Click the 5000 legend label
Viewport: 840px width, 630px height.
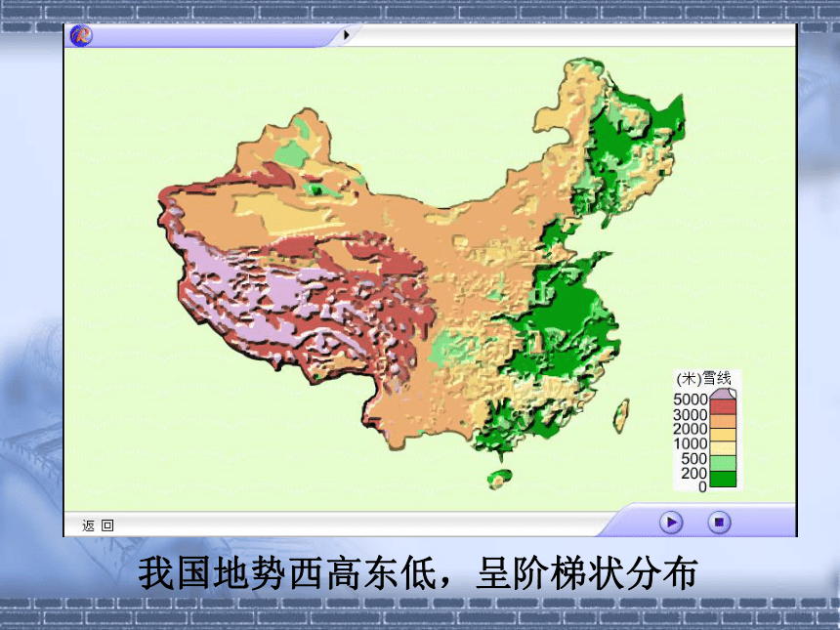point(690,399)
